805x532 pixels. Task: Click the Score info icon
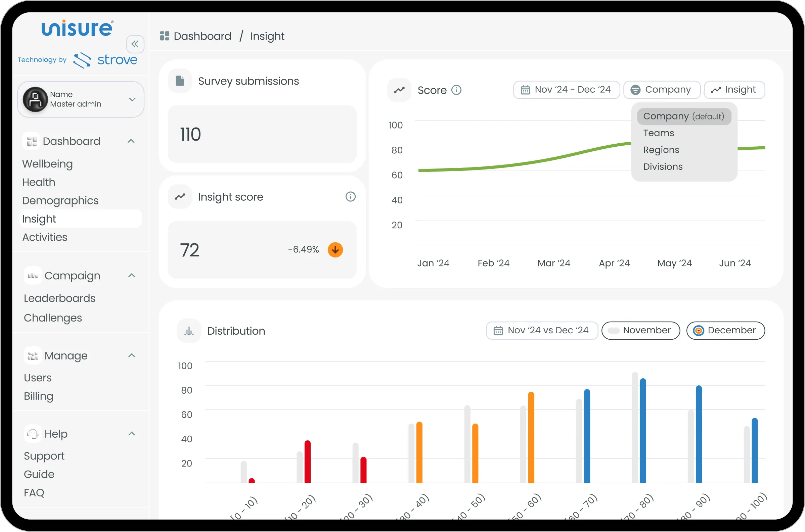click(x=456, y=90)
